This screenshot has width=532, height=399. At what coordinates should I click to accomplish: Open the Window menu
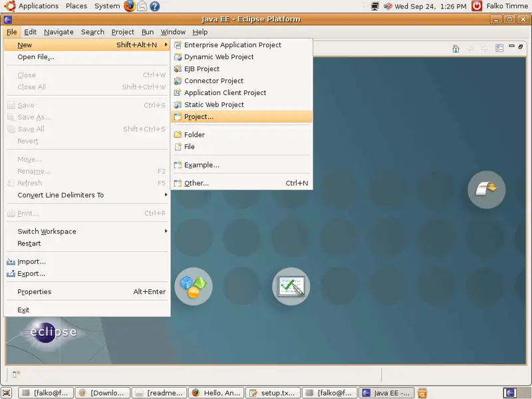point(173,32)
